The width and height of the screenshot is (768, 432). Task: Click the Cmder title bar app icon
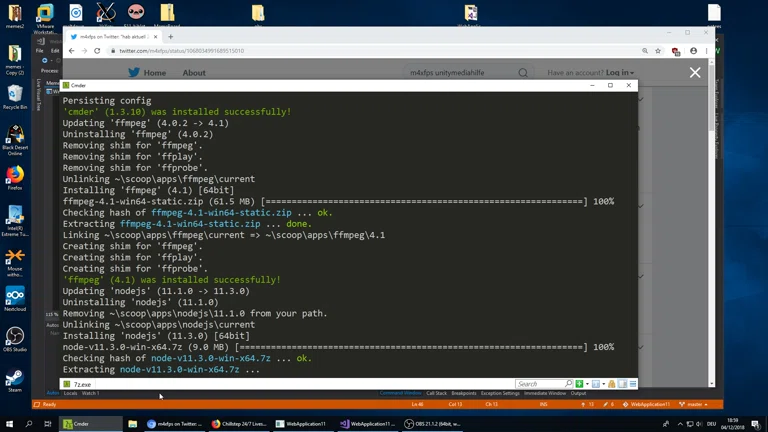[x=66, y=85]
